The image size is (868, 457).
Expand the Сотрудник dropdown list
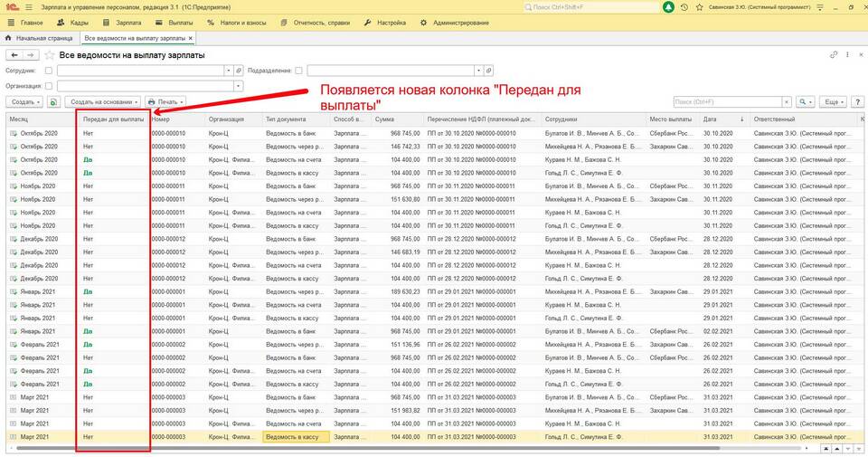[229, 71]
